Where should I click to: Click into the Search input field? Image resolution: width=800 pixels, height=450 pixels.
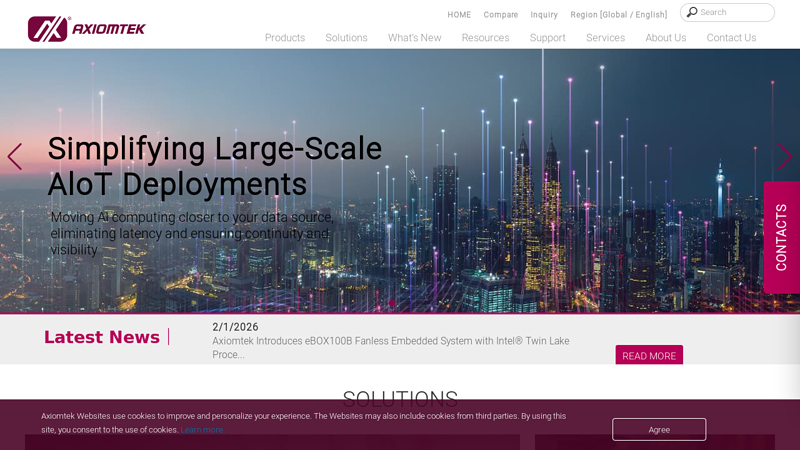[x=735, y=12]
